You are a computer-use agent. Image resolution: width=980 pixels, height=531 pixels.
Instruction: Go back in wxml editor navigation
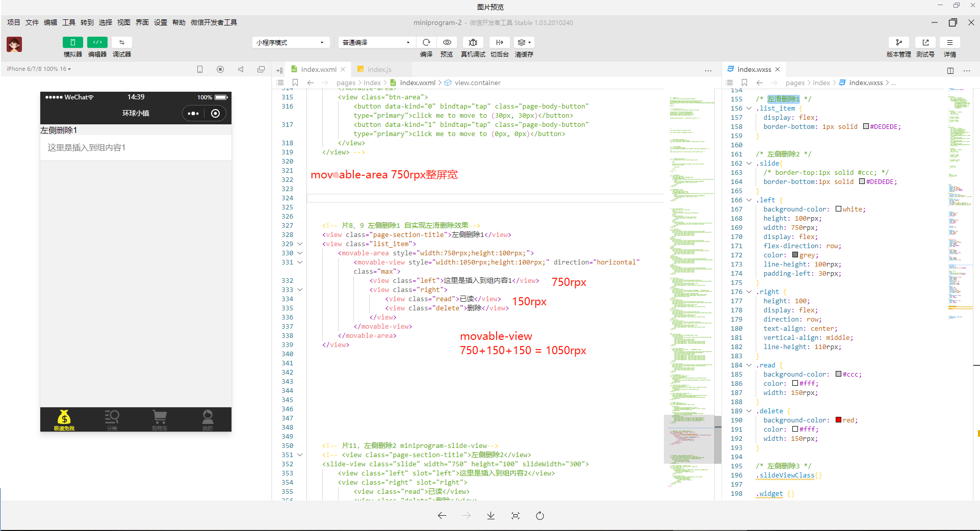tap(310, 83)
